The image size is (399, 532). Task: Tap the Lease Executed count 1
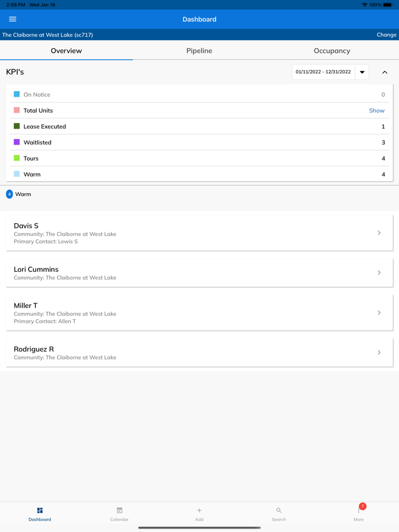pos(384,126)
